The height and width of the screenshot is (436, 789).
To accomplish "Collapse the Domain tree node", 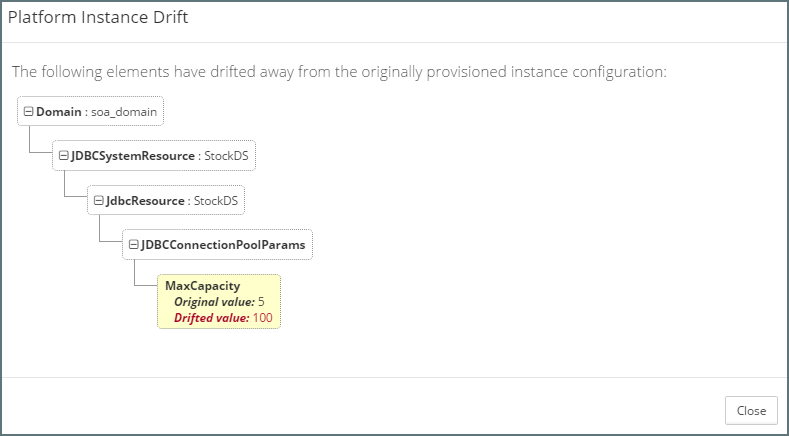I will [29, 112].
